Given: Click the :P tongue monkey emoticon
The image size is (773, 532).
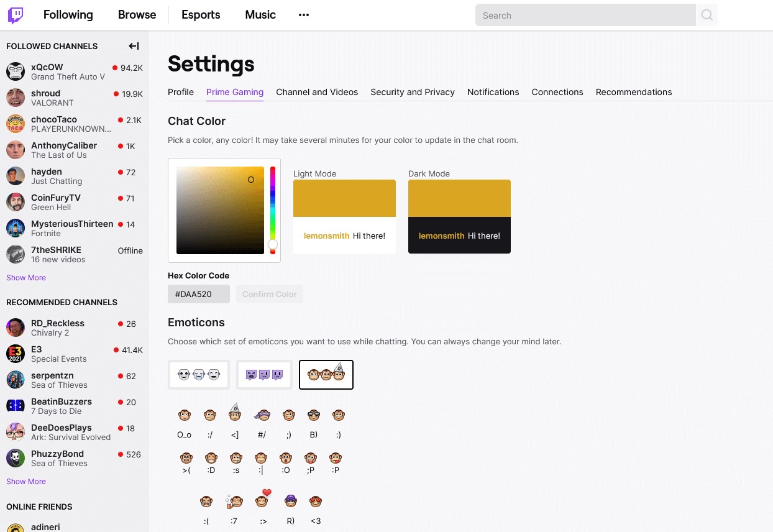Looking at the screenshot, I should 336,459.
